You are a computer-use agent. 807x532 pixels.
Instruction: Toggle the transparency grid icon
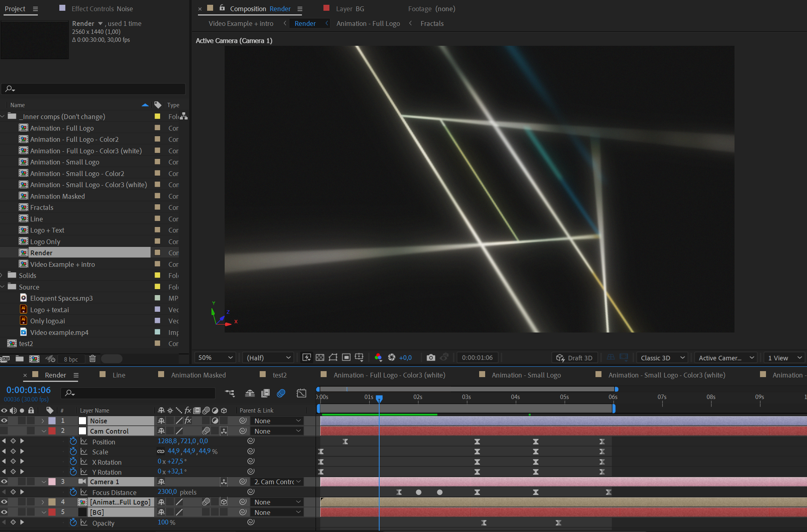[x=320, y=358]
